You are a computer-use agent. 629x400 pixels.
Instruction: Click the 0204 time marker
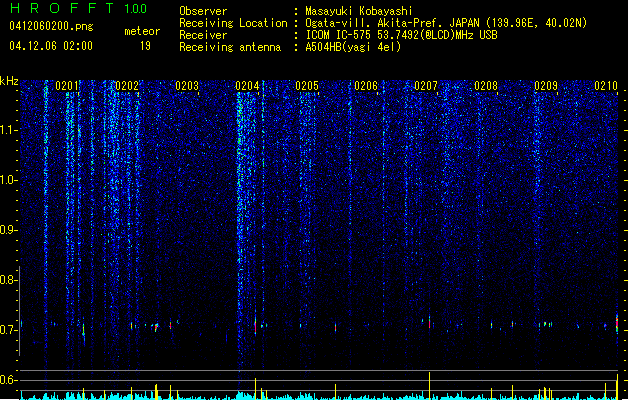[x=247, y=86]
